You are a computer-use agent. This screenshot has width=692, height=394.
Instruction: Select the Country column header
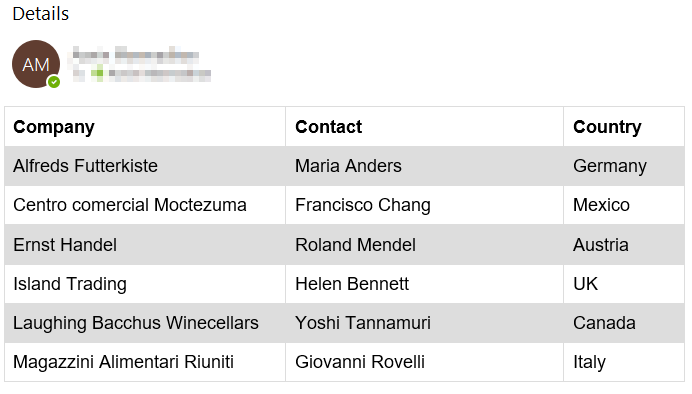coord(624,127)
